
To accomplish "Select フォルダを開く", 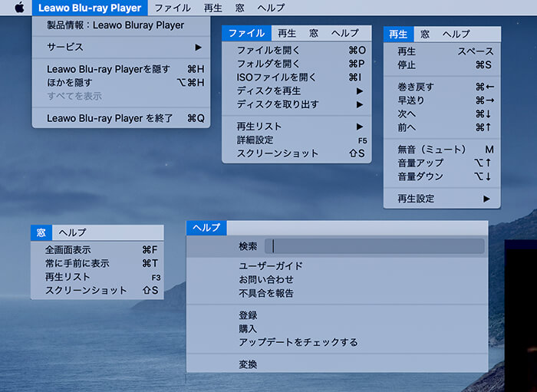I will pos(297,64).
